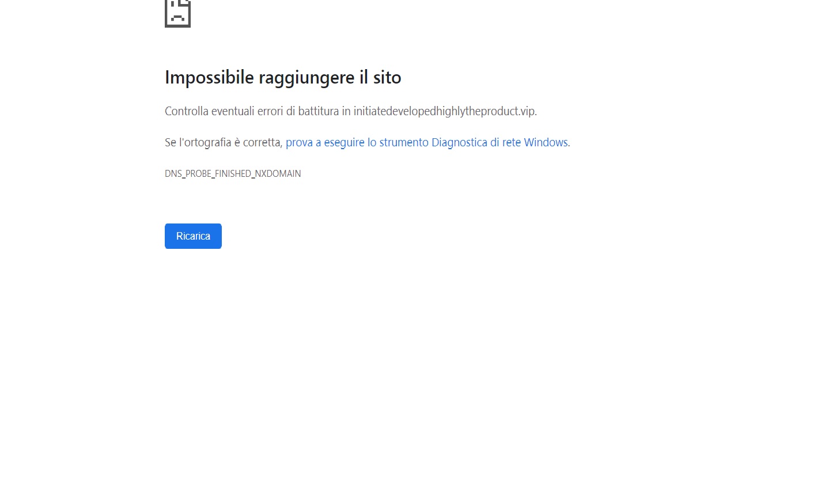Click the text Controlla eventuali errori di battitura
The height and width of the screenshot is (504, 825).
coord(252,111)
